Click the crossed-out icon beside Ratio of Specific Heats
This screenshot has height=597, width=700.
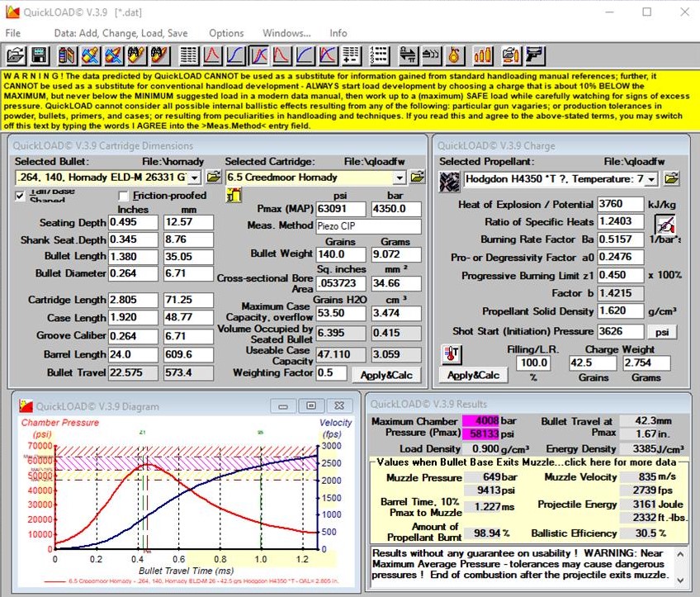(665, 224)
